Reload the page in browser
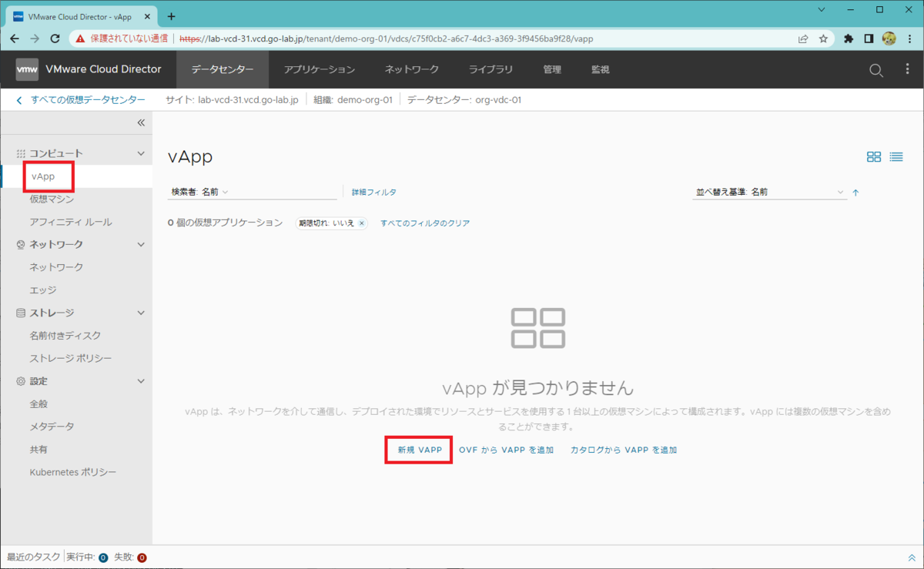 click(55, 38)
